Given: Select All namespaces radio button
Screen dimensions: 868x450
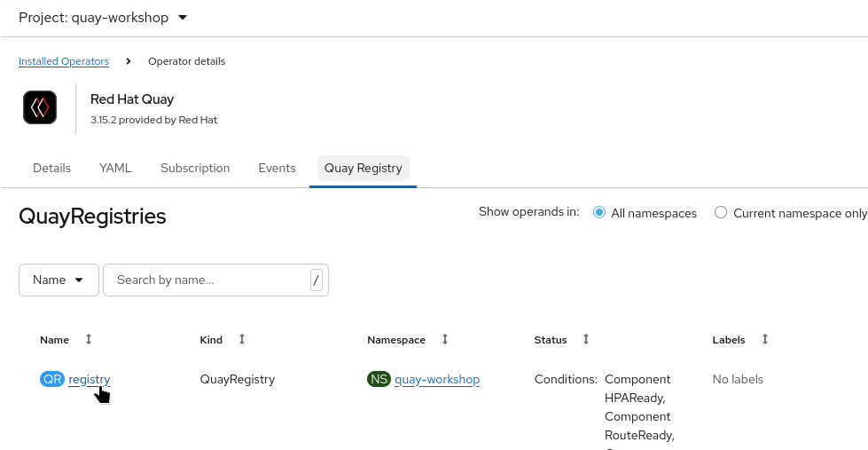Looking at the screenshot, I should coord(599,213).
